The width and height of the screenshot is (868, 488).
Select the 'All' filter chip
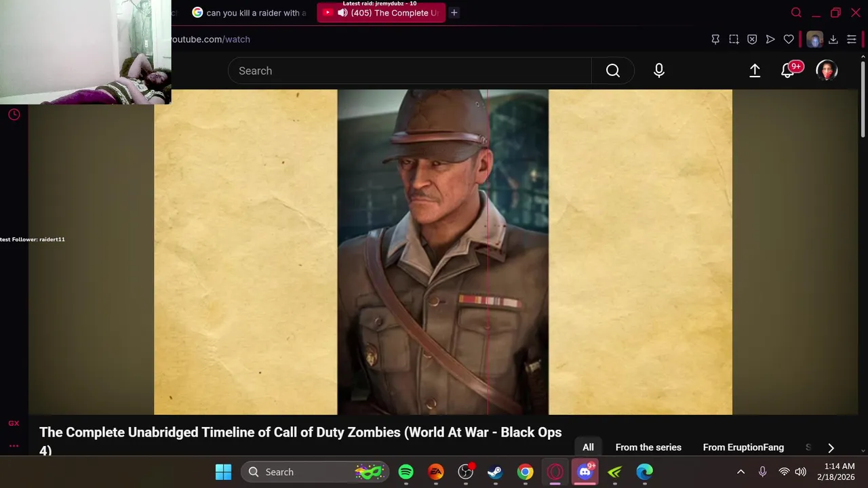(588, 447)
